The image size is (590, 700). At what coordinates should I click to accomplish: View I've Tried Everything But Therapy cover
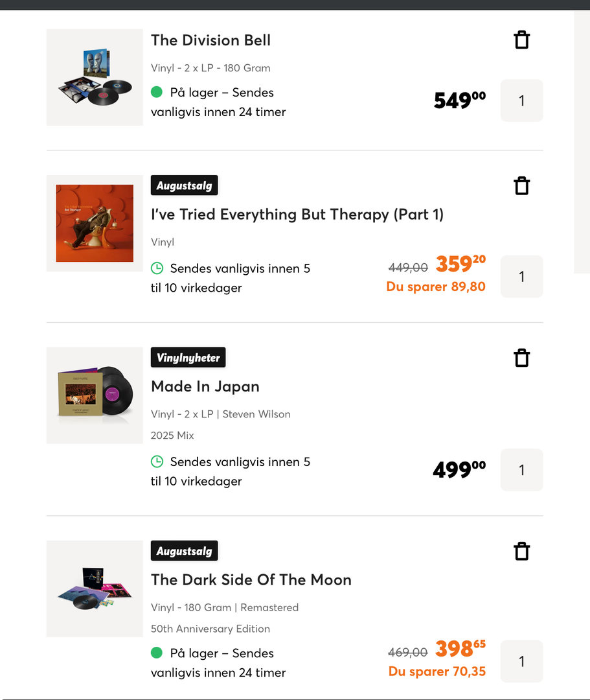coord(95,223)
